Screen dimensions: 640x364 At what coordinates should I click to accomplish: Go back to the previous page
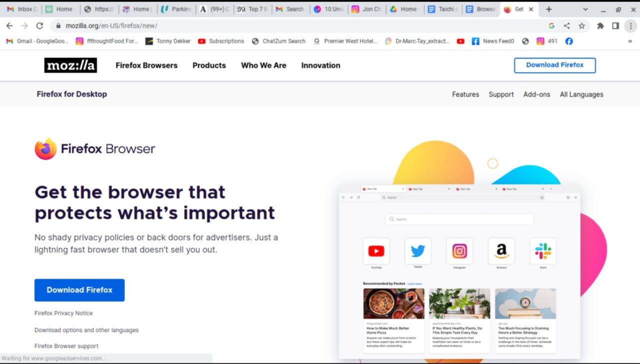tap(9, 25)
